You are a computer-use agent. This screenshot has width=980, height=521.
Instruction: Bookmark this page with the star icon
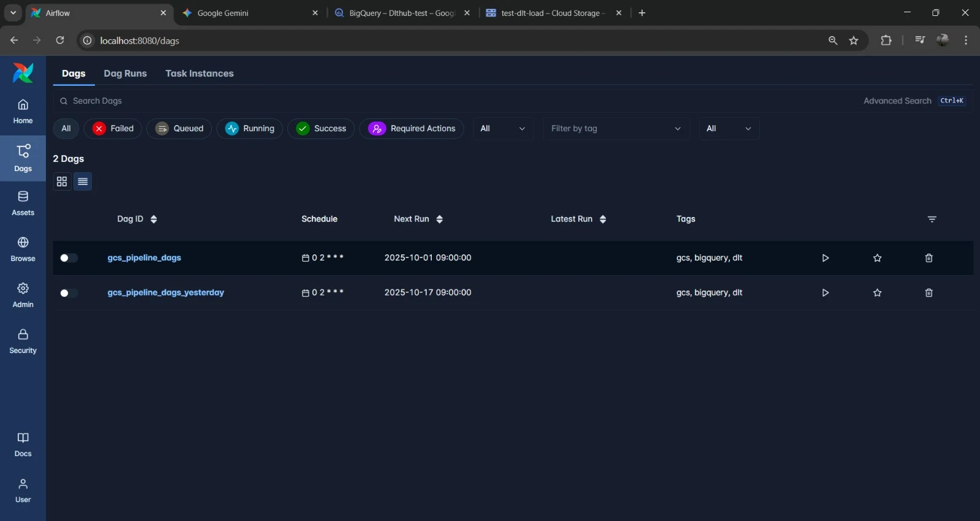point(854,40)
